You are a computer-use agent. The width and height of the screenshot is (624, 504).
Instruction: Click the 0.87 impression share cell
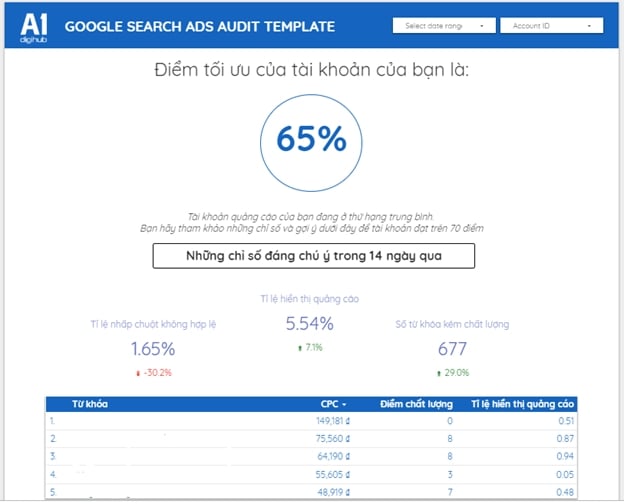pos(566,438)
